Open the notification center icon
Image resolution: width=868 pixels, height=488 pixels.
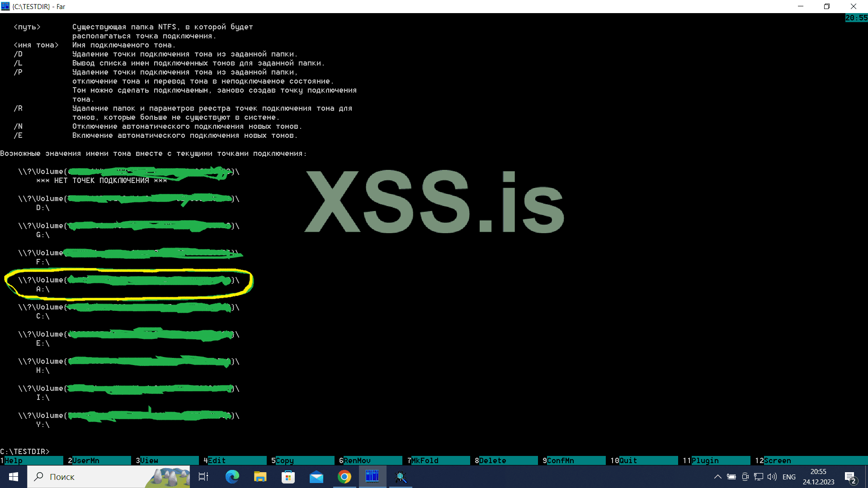(x=850, y=477)
